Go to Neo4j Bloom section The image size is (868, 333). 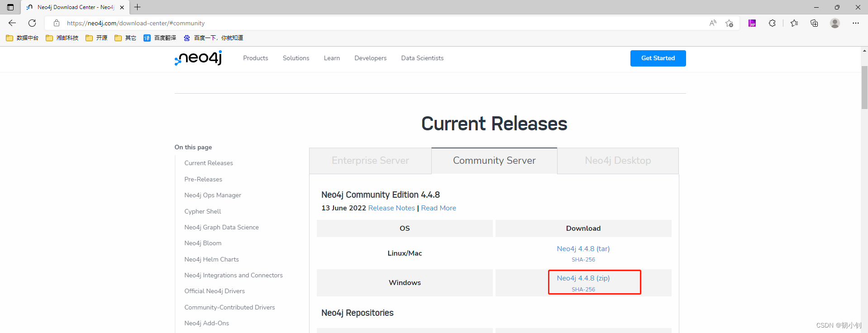[203, 243]
